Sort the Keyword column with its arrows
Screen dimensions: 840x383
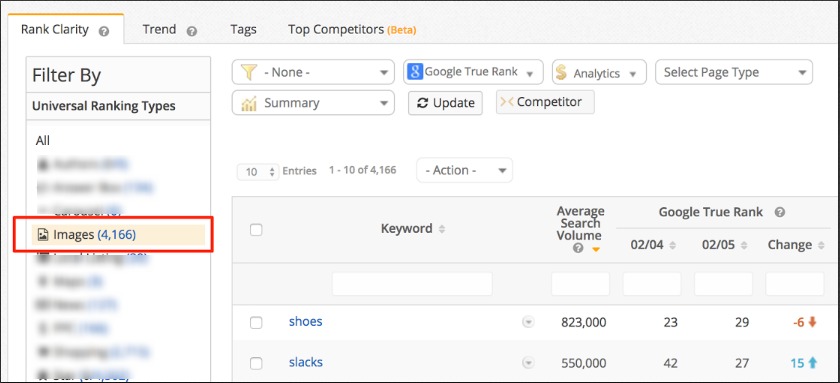pyautogui.click(x=442, y=229)
